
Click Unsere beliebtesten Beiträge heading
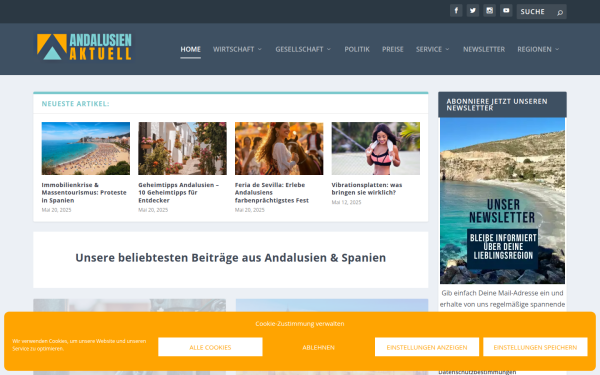[230, 258]
